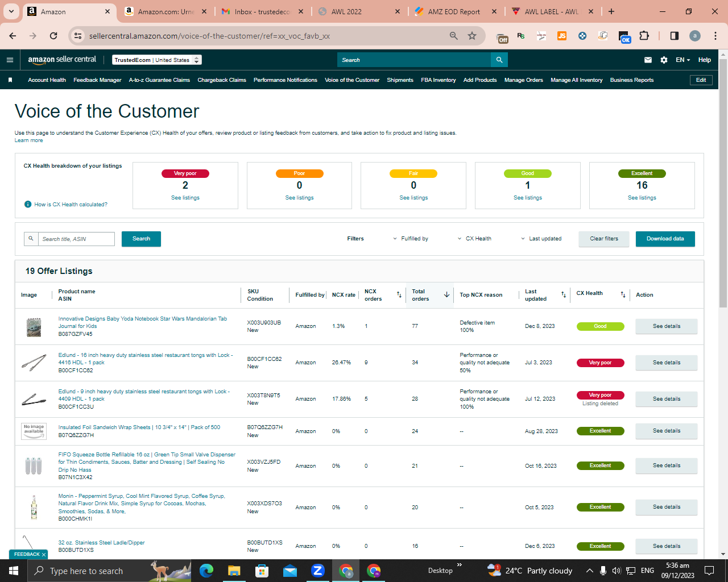The height and width of the screenshot is (582, 728).
Task: Open Feedback Manager menu item
Action: 97,80
